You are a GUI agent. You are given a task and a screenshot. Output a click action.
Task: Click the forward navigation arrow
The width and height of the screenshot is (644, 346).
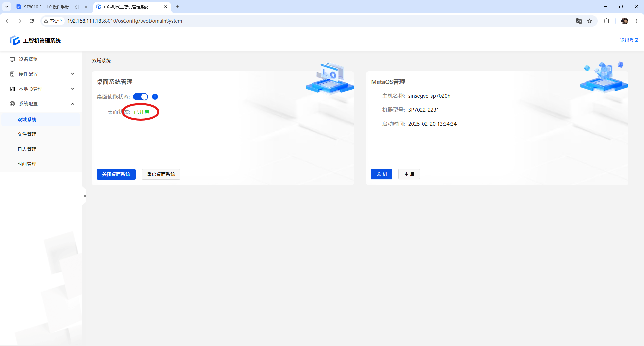pos(19,21)
